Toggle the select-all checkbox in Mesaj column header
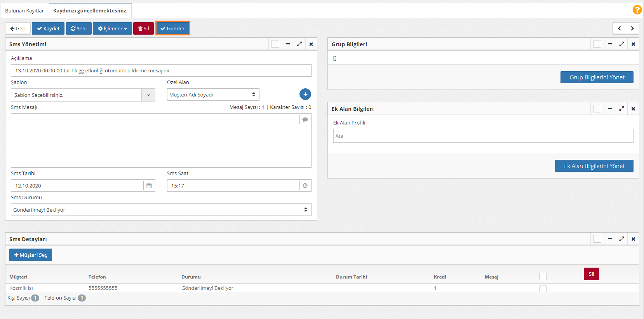644x319 pixels. (x=543, y=276)
